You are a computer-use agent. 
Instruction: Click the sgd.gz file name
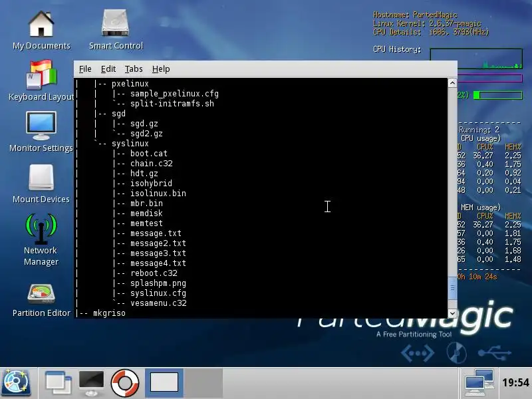144,124
